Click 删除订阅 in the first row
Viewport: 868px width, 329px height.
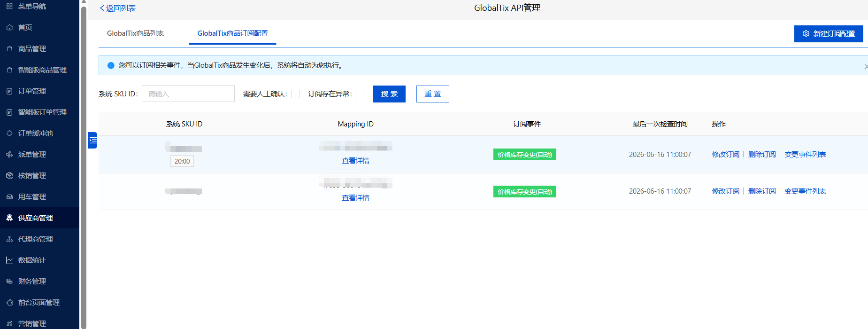(762, 155)
